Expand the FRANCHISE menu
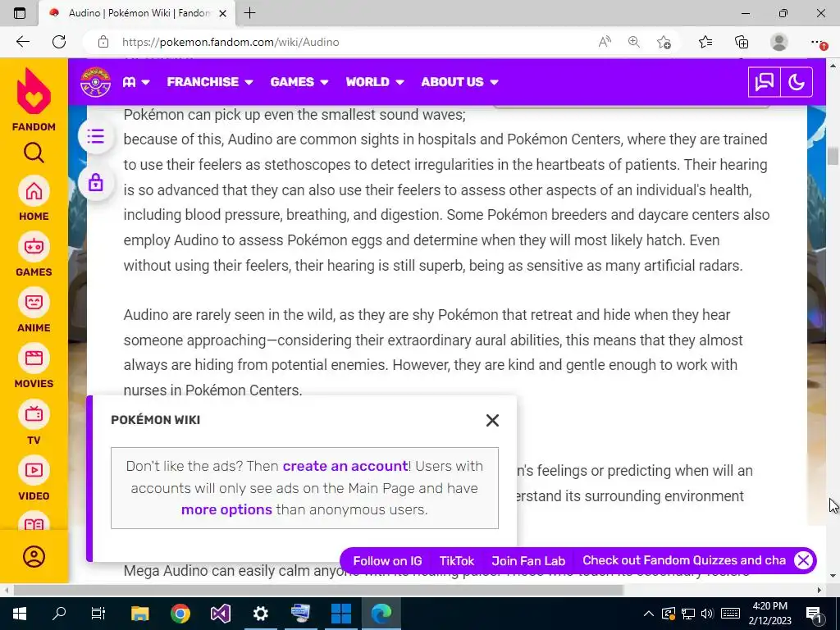The width and height of the screenshot is (840, 630). click(x=209, y=82)
